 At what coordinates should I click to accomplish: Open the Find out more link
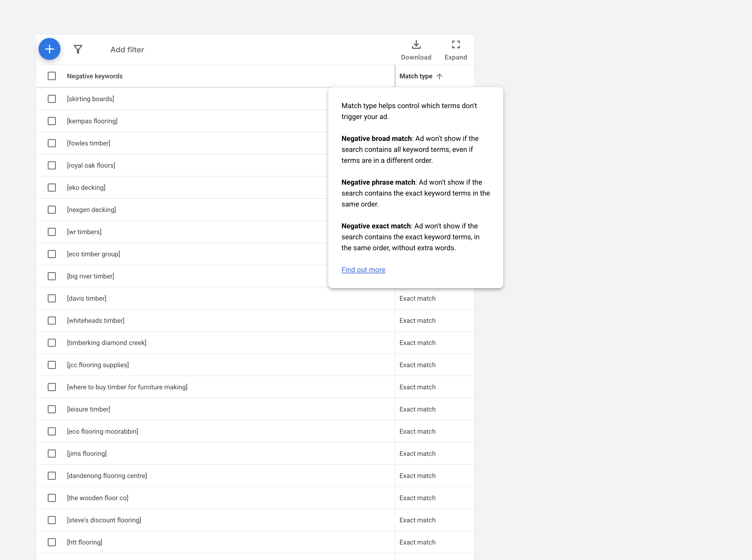tap(363, 269)
